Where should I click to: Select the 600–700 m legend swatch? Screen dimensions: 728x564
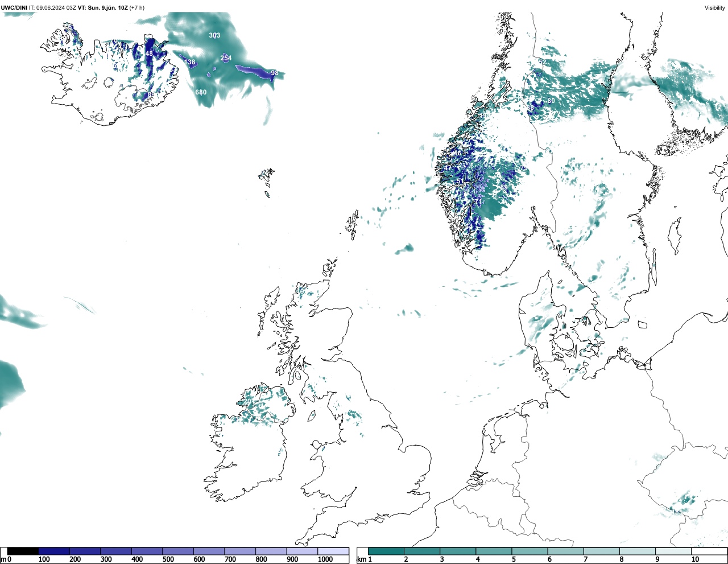(209, 551)
